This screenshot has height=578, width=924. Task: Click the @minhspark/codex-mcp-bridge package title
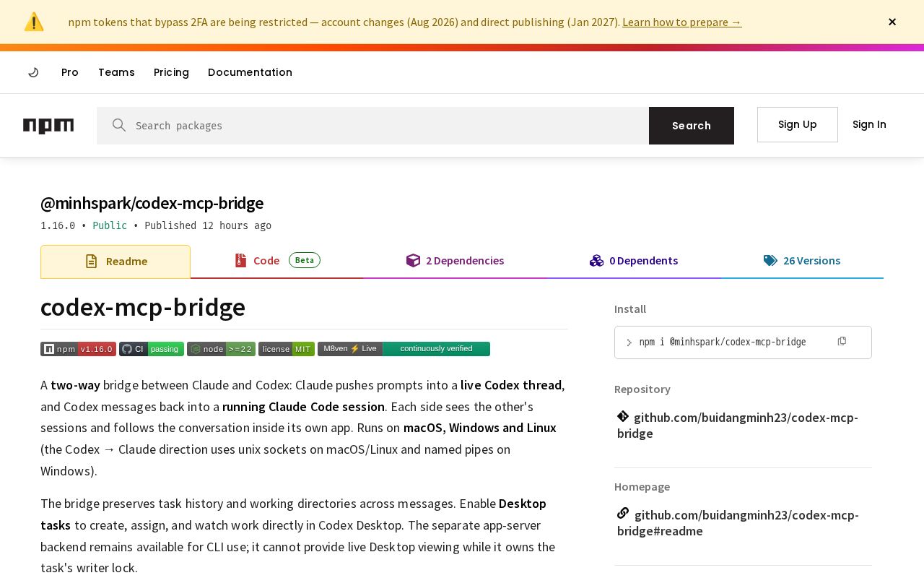click(x=152, y=202)
